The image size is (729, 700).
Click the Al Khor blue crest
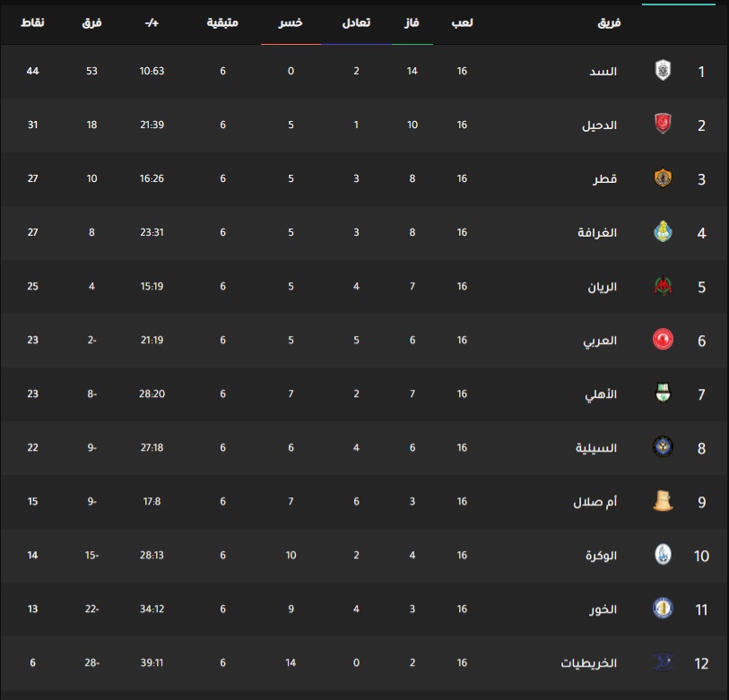click(x=663, y=608)
